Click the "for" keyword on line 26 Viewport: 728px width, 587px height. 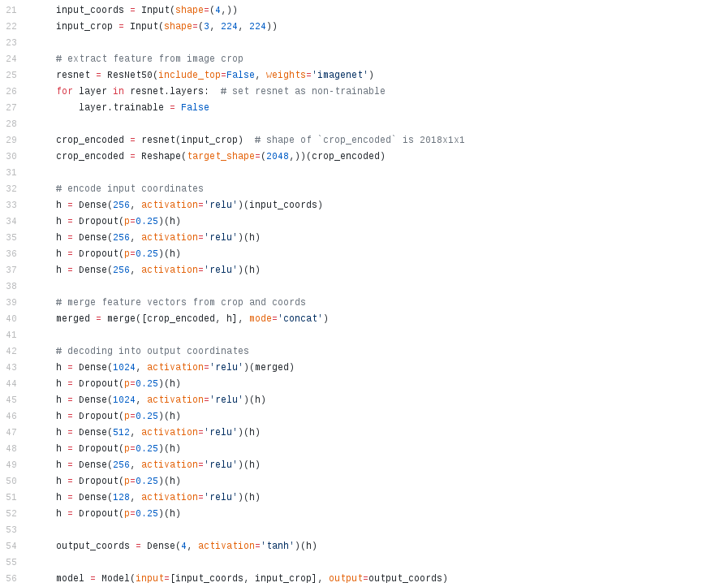(x=64, y=91)
